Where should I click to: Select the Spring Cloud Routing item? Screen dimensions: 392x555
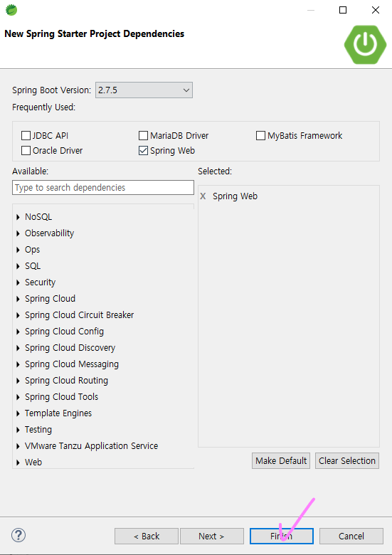66,381
